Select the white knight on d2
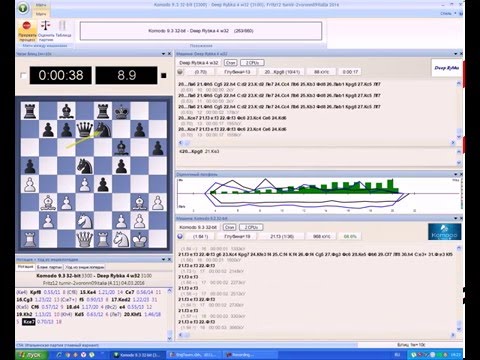 point(85,221)
